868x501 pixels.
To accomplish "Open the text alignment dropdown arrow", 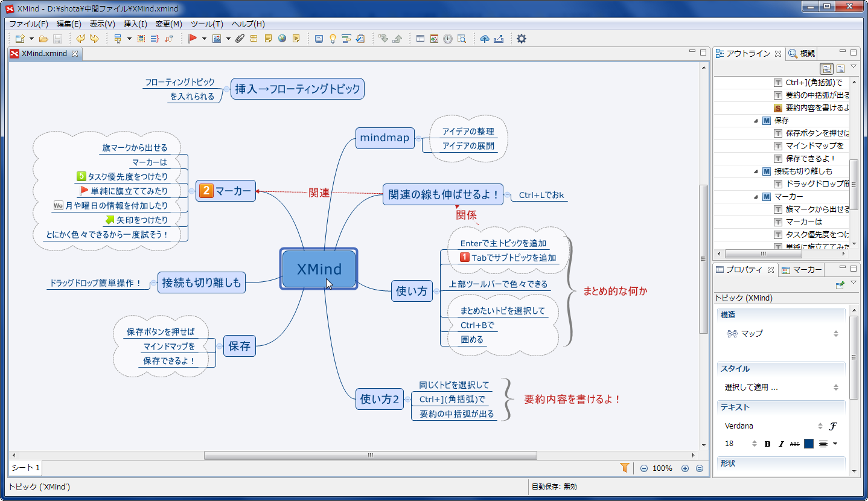I will (x=835, y=444).
